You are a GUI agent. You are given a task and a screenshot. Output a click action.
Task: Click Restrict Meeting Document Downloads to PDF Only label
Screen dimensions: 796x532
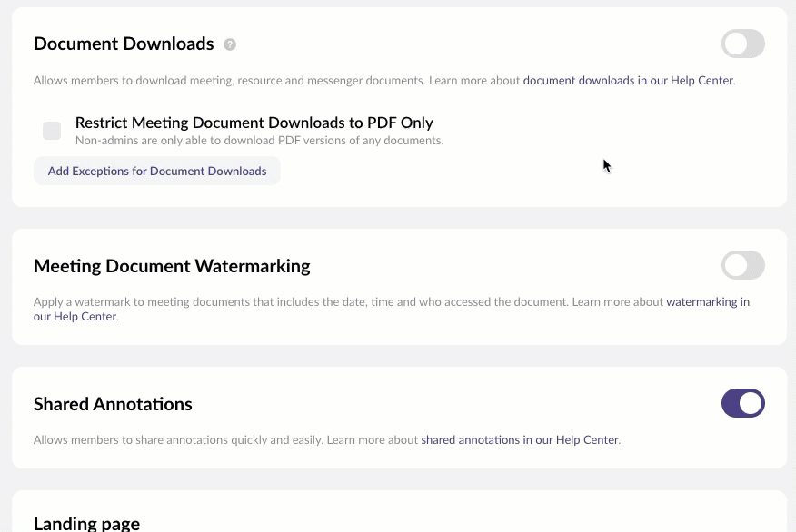point(254,123)
